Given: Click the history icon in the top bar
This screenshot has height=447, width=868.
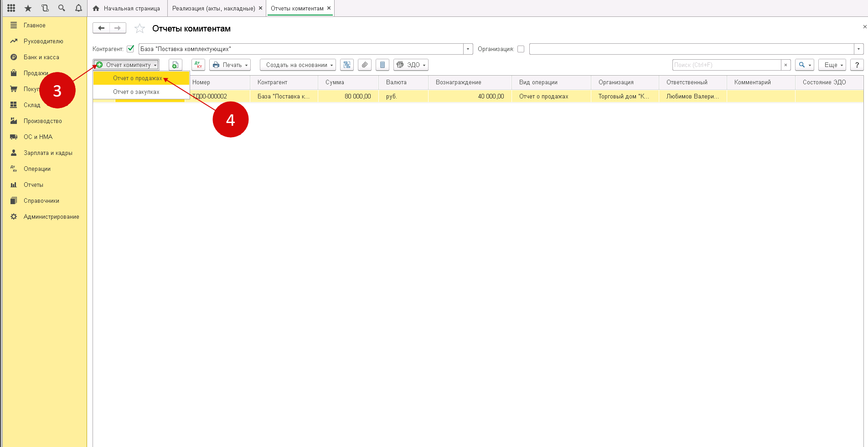Looking at the screenshot, I should pos(45,8).
